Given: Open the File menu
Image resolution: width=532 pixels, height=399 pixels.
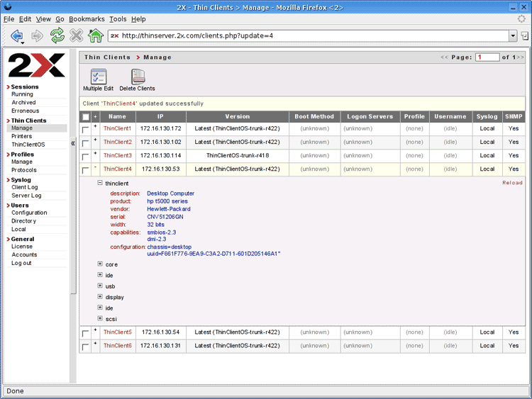Looking at the screenshot, I should coord(9,19).
